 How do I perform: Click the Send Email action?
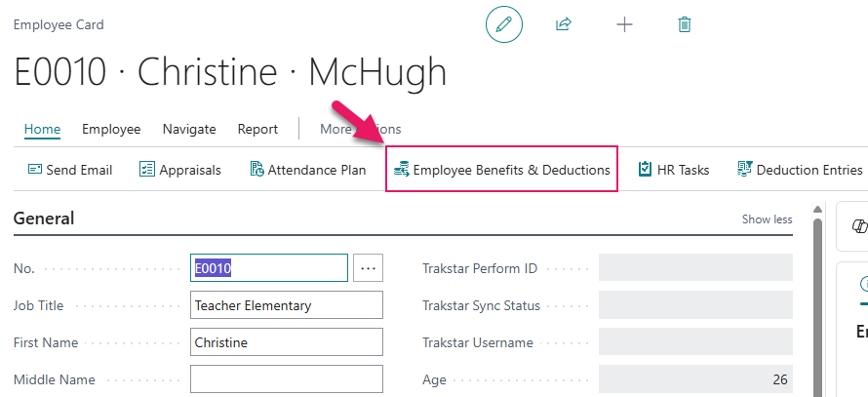70,170
